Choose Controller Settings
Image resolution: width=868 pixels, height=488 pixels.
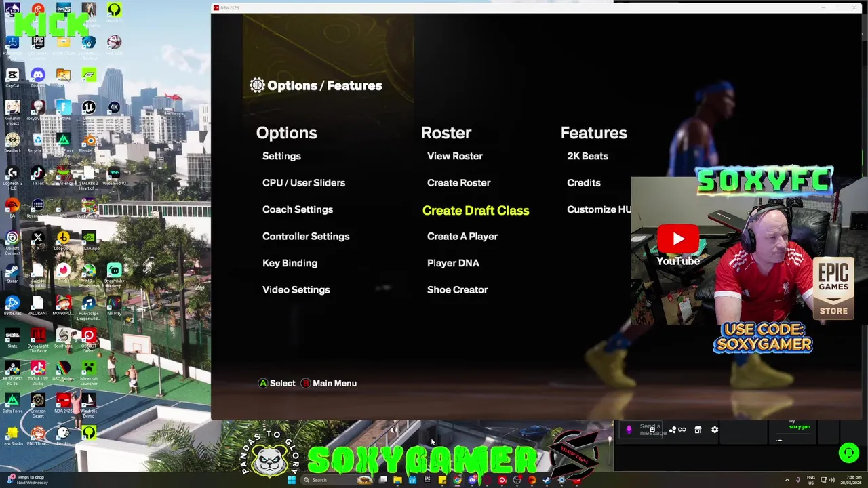tap(306, 236)
